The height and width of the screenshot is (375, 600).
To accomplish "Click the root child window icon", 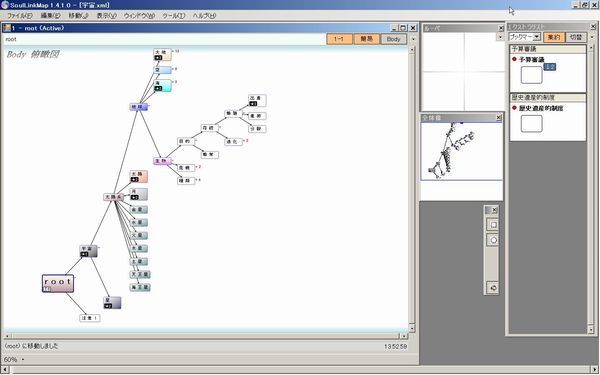I will (7, 28).
